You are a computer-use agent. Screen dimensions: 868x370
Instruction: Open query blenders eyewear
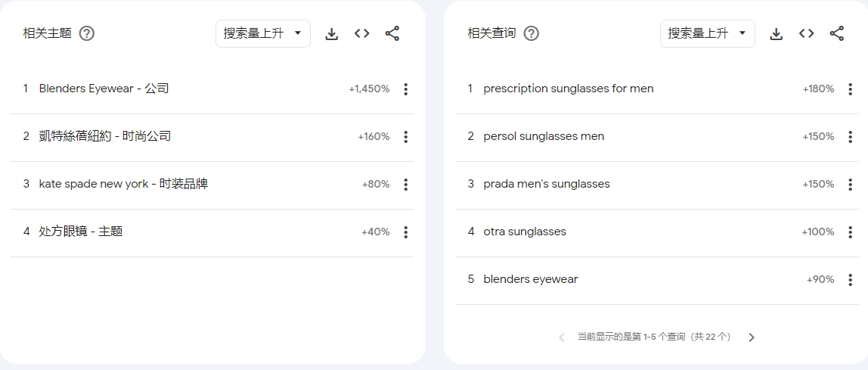tap(530, 279)
